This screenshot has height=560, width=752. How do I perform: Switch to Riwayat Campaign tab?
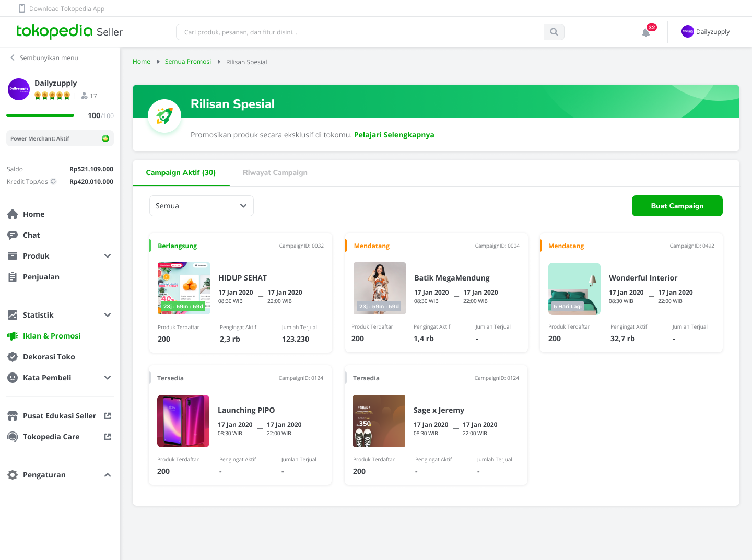(x=275, y=172)
